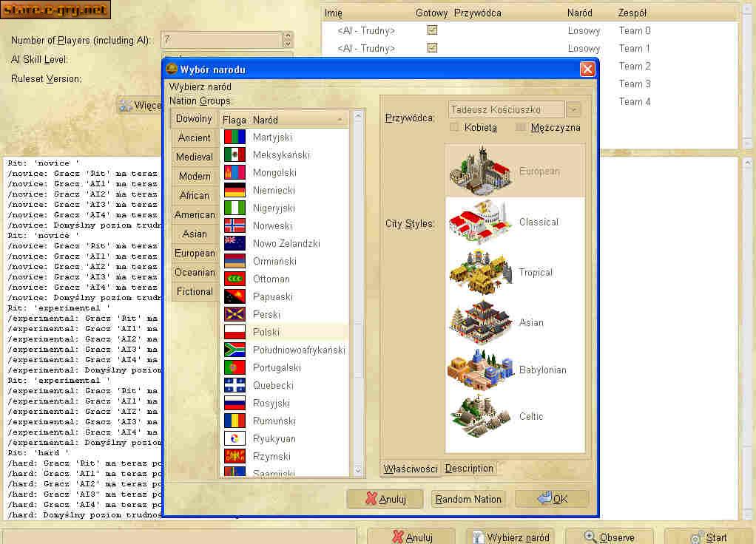Select the Południowoafrykański flag icon
The width and height of the screenshot is (756, 544).
coord(234,350)
